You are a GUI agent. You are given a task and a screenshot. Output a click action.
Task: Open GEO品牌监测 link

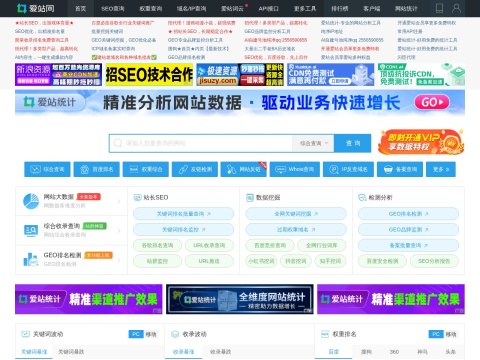[408, 230]
